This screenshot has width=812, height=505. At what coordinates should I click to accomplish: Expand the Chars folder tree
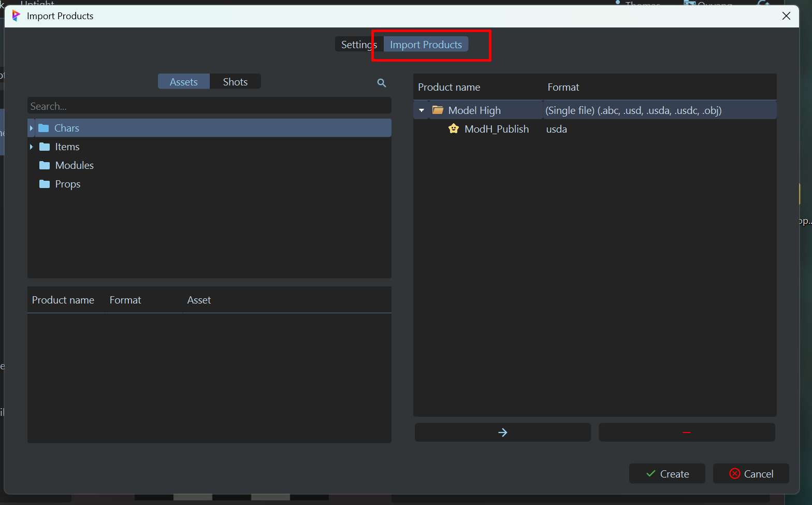click(32, 128)
